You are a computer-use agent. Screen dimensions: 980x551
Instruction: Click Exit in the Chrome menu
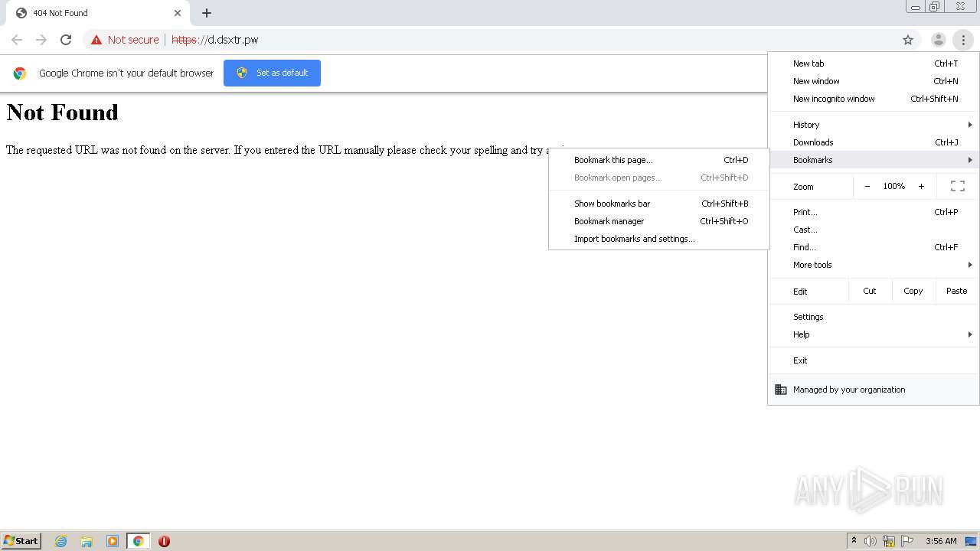[874, 360]
